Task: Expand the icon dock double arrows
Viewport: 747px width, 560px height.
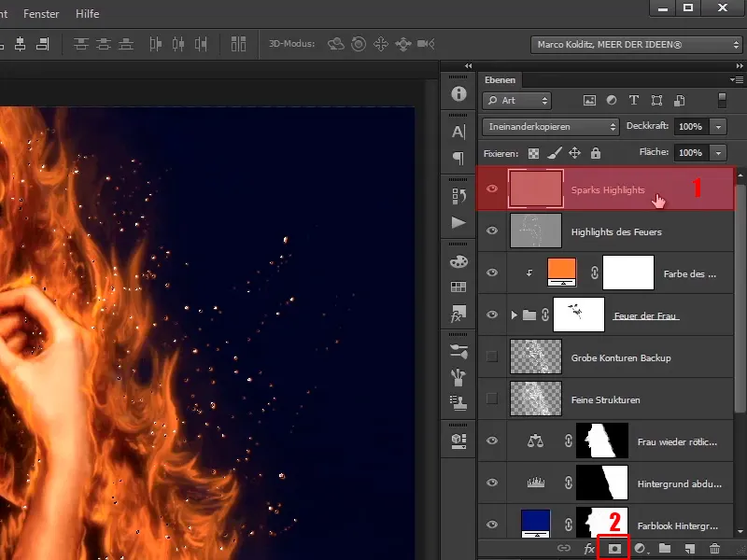Action: coord(469,65)
